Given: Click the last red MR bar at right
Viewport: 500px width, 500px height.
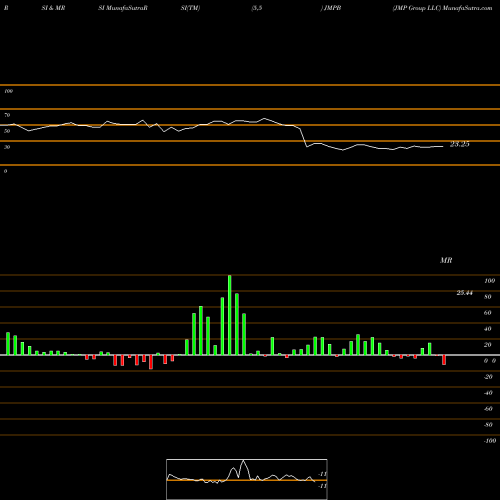Looking at the screenshot, I should tap(444, 360).
